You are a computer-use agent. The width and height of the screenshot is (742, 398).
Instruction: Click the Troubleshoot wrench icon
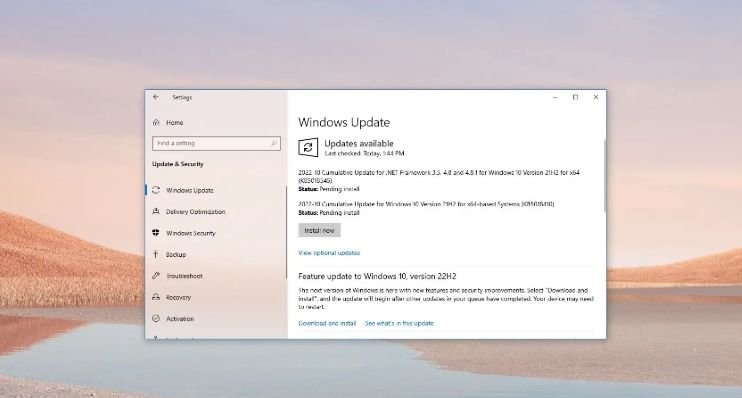(x=156, y=275)
